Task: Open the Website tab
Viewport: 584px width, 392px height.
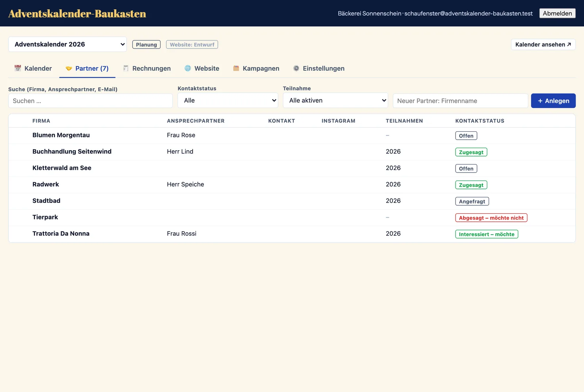Action: click(202, 68)
